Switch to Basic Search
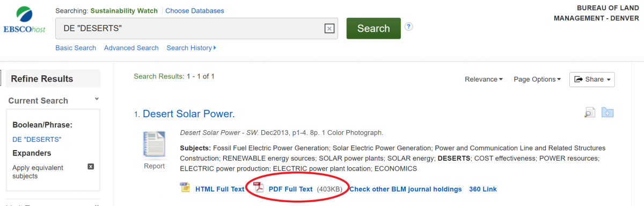This screenshot has width=644, height=206. [76, 48]
